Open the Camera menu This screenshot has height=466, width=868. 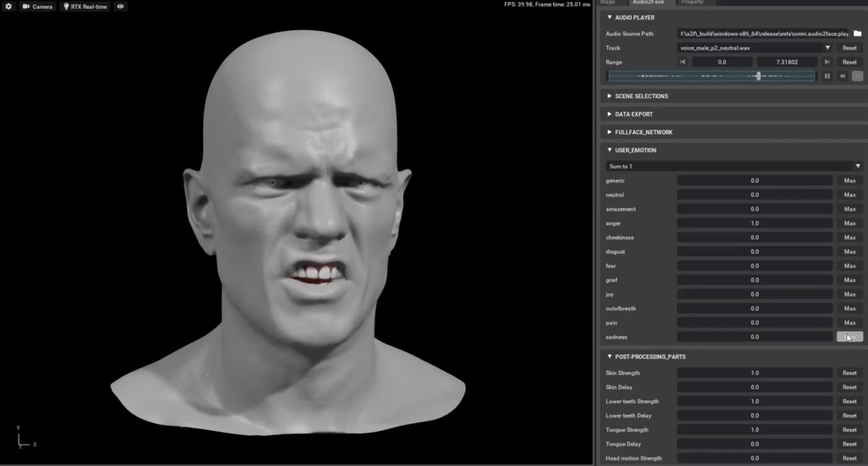tap(38, 6)
